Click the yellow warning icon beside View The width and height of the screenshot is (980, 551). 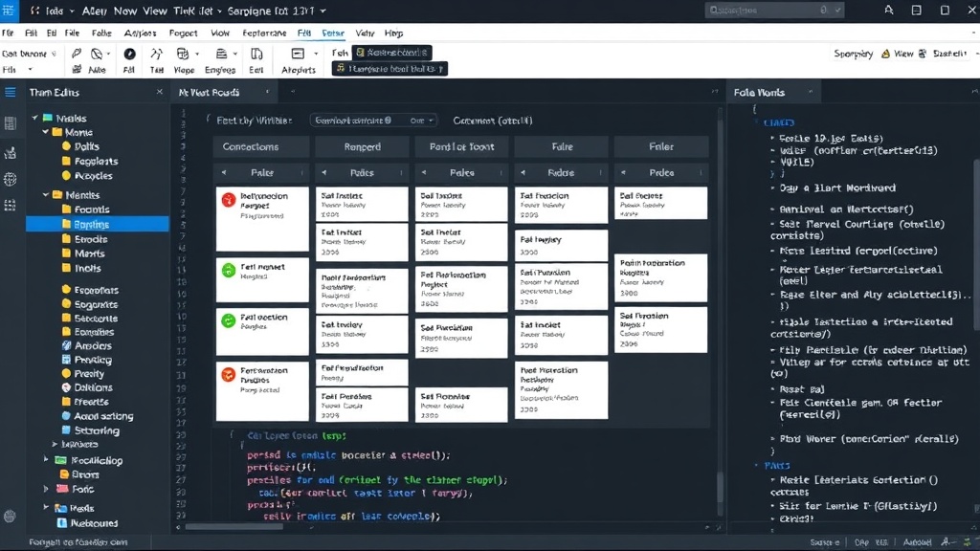[885, 55]
